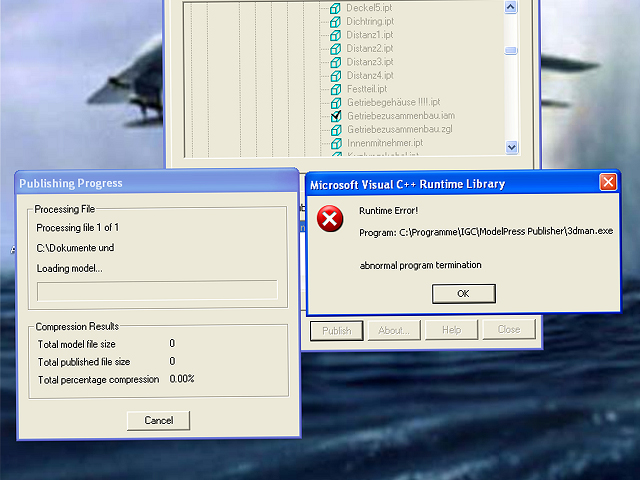Click the red error icon in Runtime Library dialog
Image resolution: width=640 pixels, height=480 pixels.
330,219
